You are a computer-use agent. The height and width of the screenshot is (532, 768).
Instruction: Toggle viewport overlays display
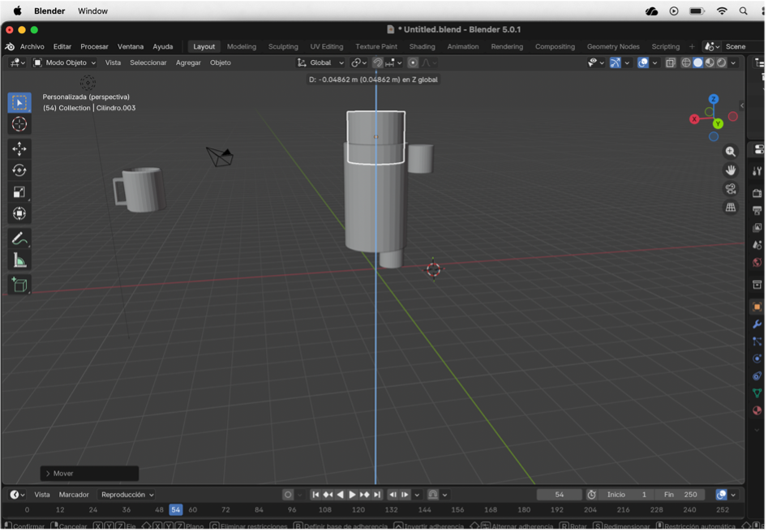coord(643,62)
